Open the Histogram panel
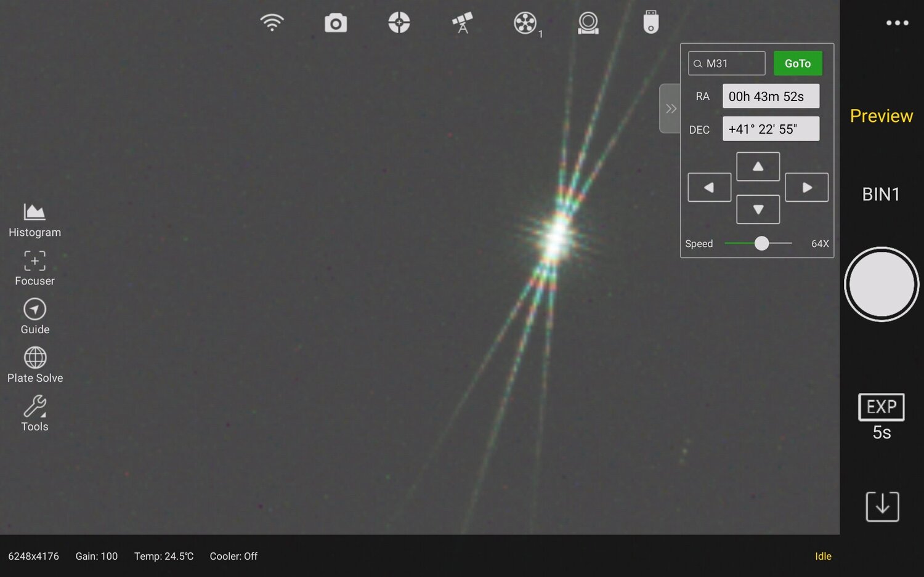The width and height of the screenshot is (924, 577). pyautogui.click(x=34, y=220)
